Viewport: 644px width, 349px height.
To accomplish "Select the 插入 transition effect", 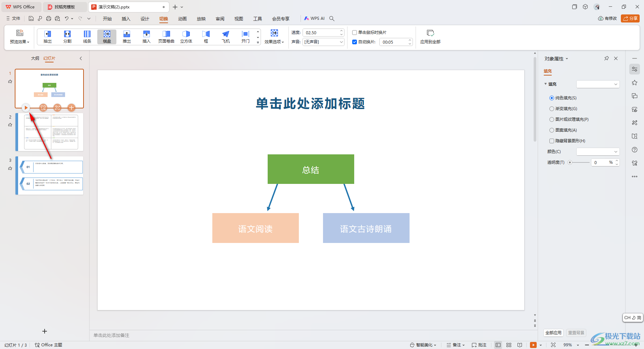I will point(147,37).
